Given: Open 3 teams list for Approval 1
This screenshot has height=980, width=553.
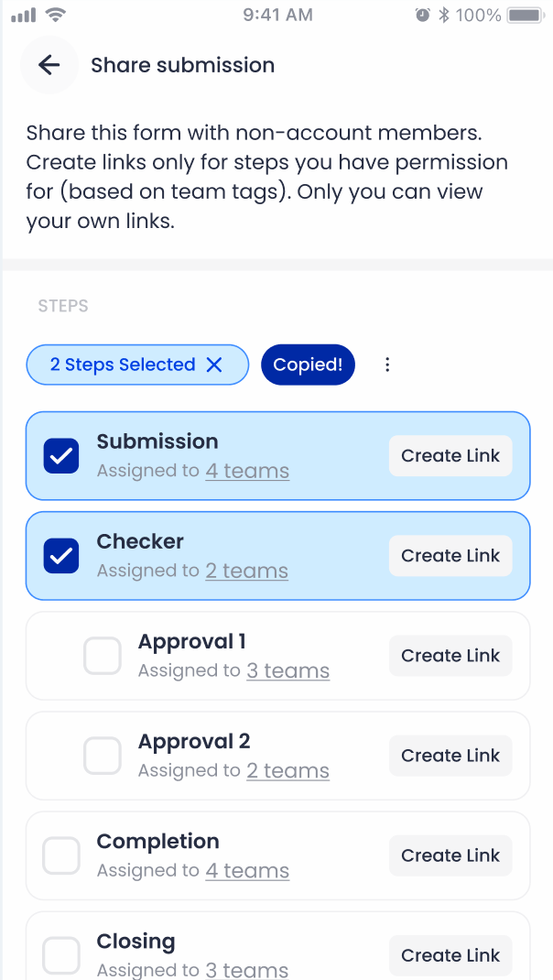Looking at the screenshot, I should 287,670.
